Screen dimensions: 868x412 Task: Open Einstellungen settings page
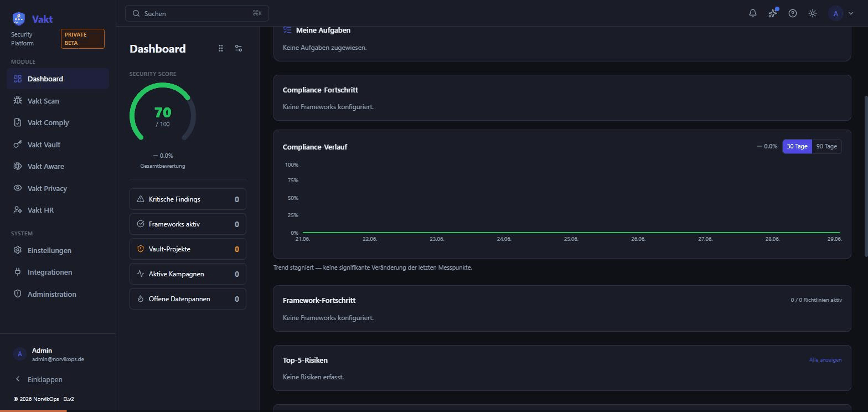click(58, 250)
